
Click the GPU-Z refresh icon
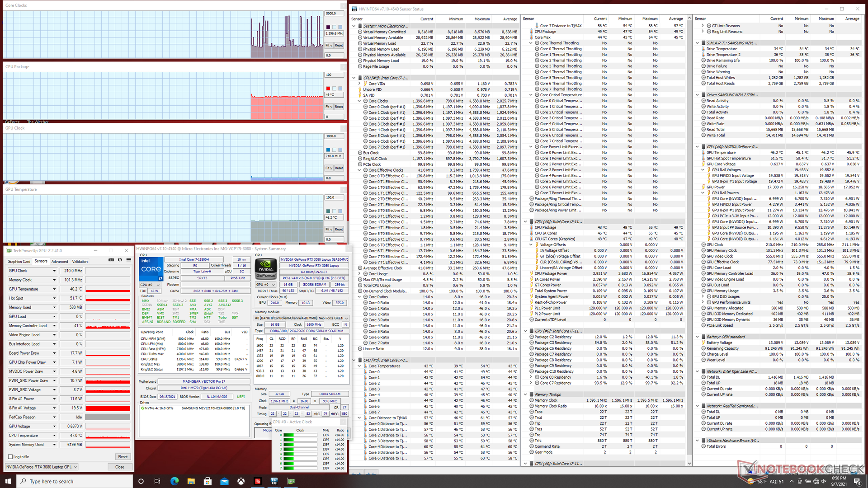120,260
